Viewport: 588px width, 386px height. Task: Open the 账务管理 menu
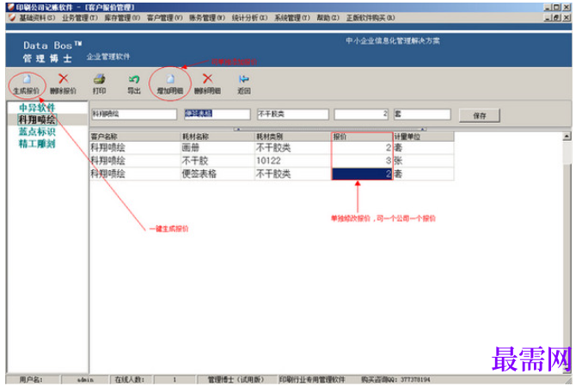[207, 18]
